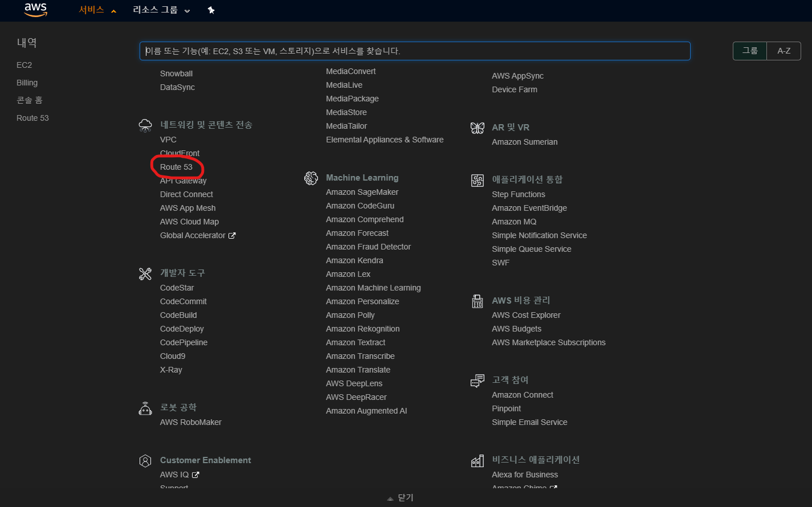
Task: Open Route 53 from history sidebar
Action: pos(32,118)
